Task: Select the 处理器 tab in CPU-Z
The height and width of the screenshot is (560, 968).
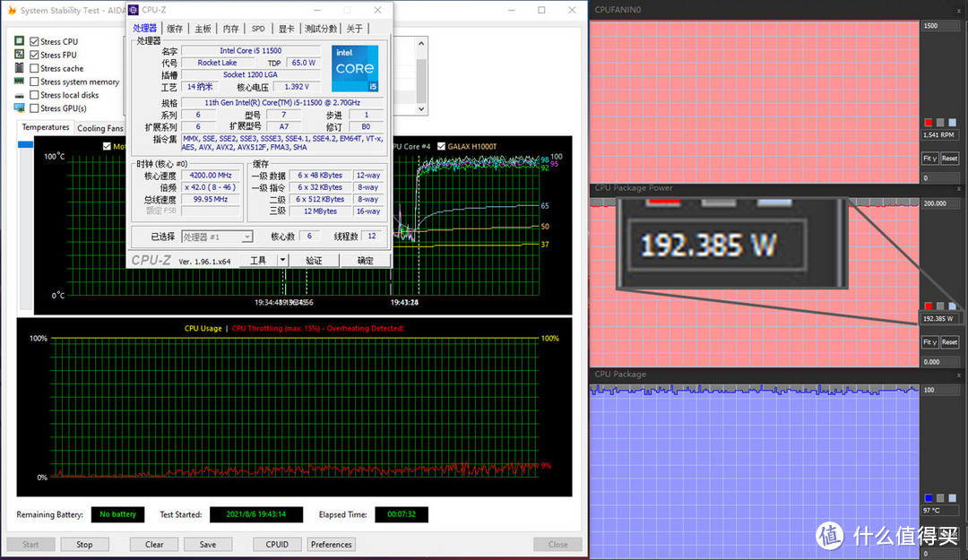Action: (145, 29)
